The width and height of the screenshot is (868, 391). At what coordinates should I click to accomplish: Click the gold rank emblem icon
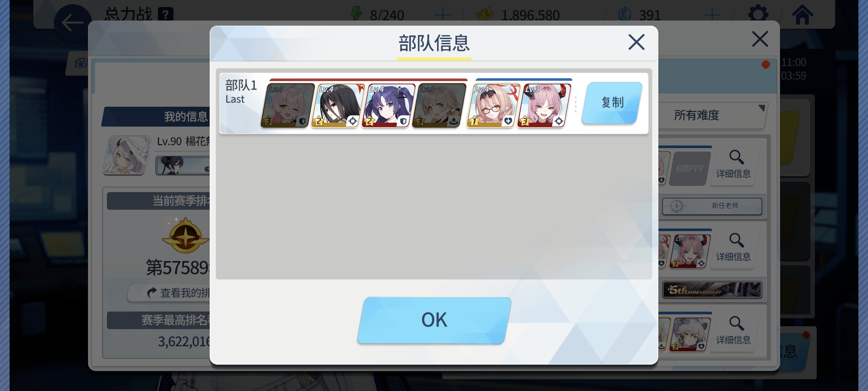point(185,235)
